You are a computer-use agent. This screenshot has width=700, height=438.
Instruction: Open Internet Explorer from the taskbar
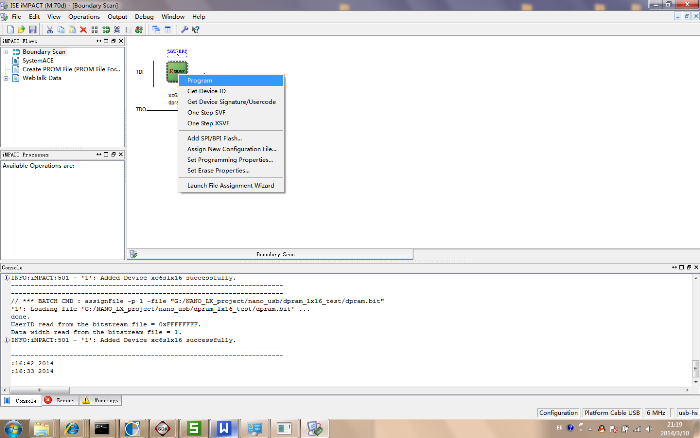tap(72, 427)
